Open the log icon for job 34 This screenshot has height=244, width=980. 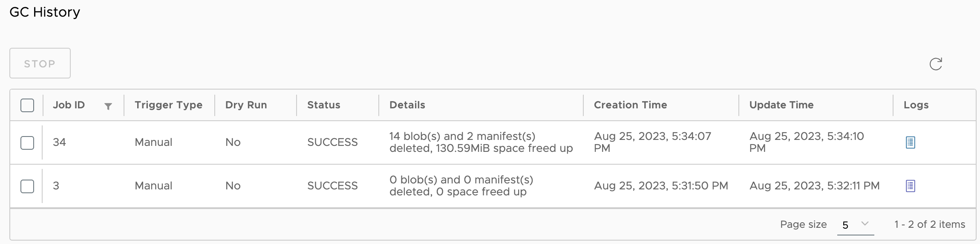point(910,142)
